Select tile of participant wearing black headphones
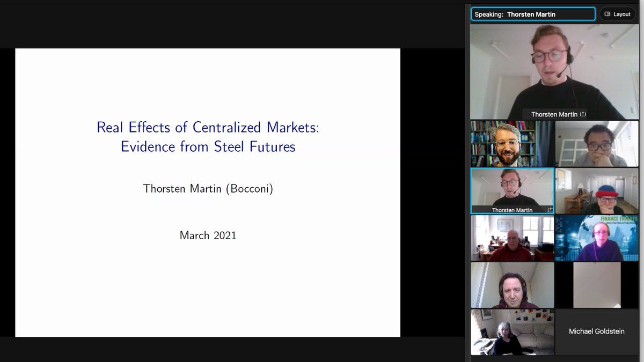Screen dimensions: 644x362 coord(512,285)
